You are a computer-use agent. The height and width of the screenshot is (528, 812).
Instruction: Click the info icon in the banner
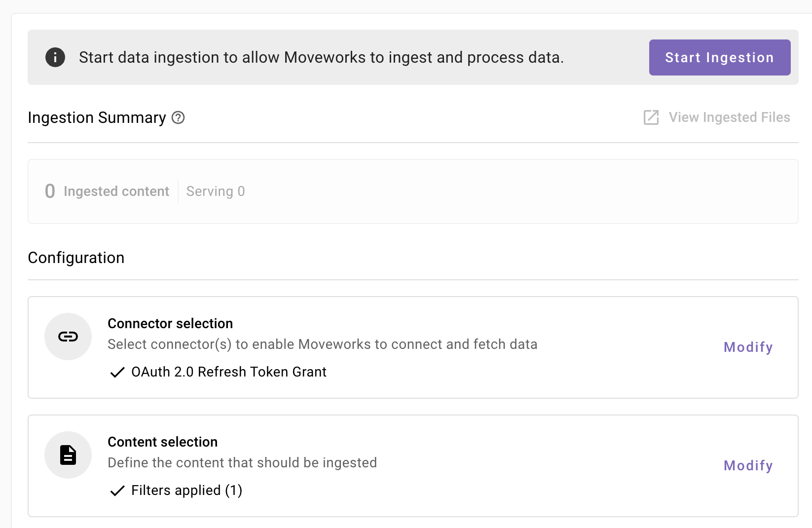[55, 57]
